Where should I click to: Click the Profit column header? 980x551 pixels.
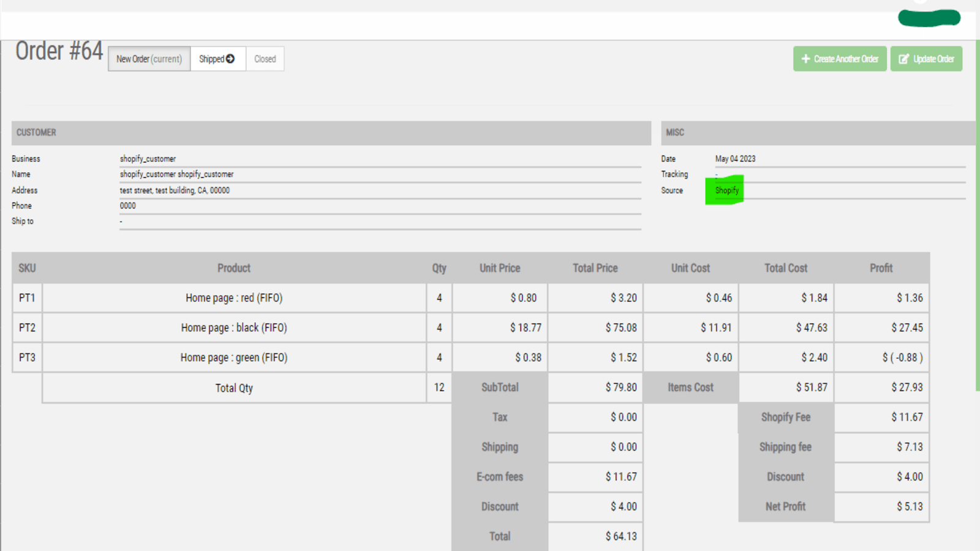pos(881,268)
